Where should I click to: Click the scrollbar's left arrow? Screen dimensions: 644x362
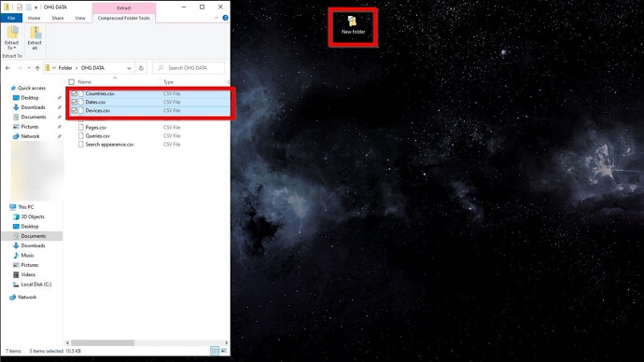(x=68, y=342)
